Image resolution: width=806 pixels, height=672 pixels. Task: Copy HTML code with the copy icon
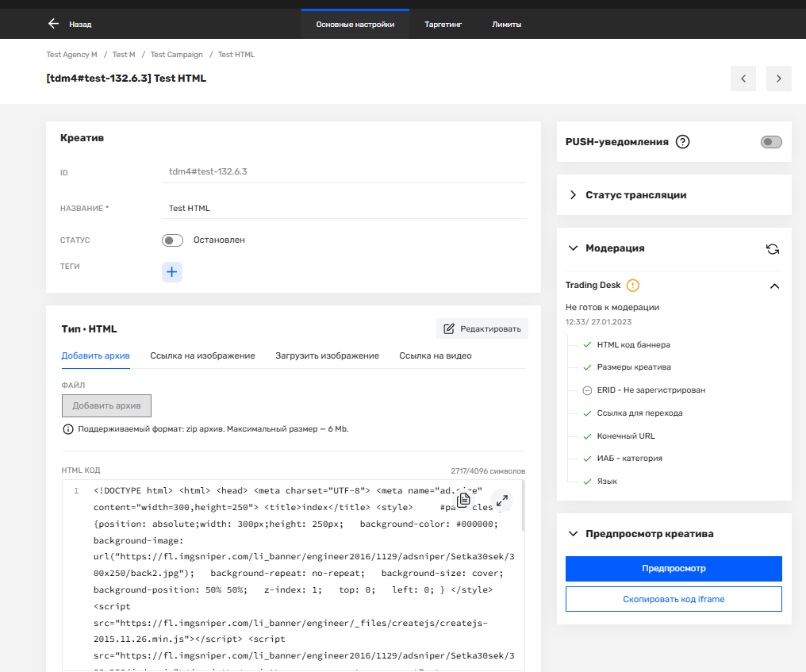pos(463,500)
